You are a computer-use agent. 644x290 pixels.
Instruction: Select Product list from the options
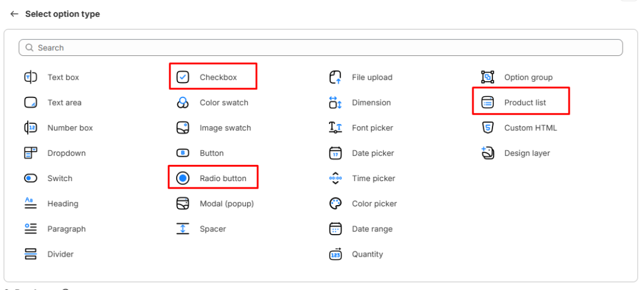525,103
